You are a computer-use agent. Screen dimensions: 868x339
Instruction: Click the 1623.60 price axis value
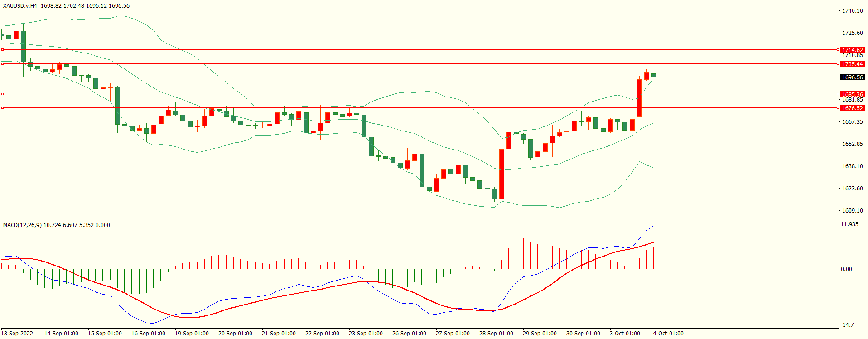click(x=852, y=188)
